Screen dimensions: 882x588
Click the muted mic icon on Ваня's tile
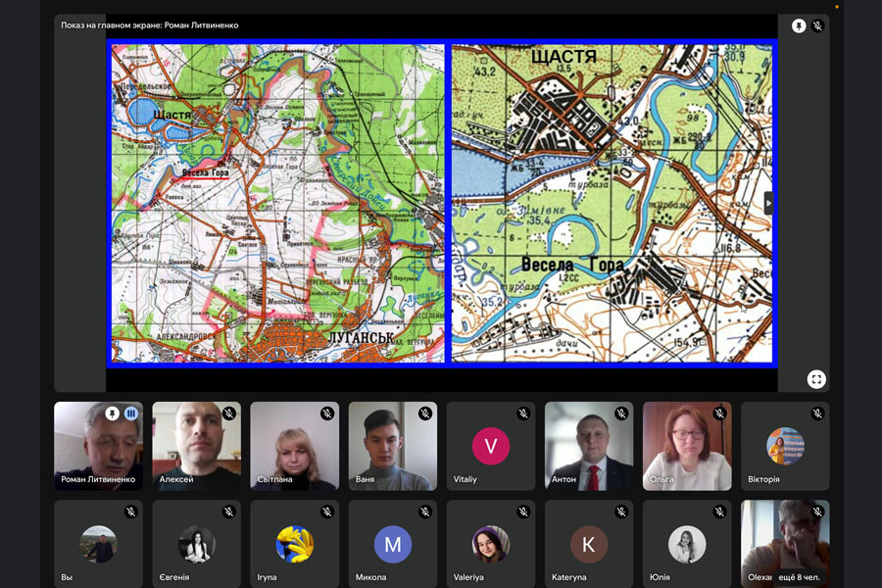click(425, 414)
